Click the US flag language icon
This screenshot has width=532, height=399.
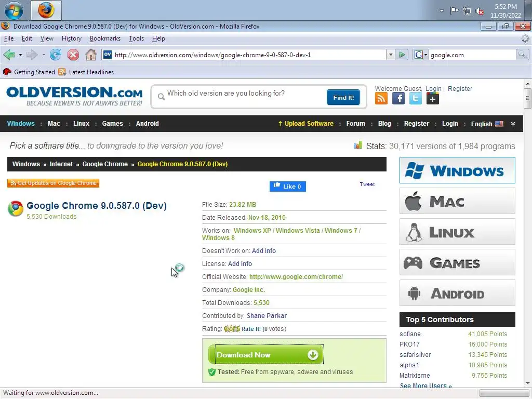499,124
